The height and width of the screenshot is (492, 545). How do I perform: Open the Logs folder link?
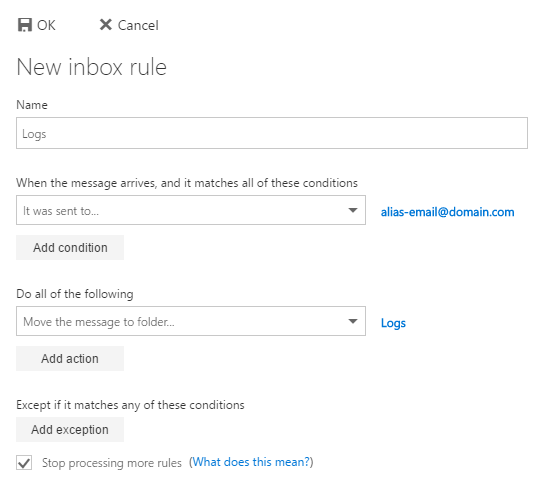[393, 323]
